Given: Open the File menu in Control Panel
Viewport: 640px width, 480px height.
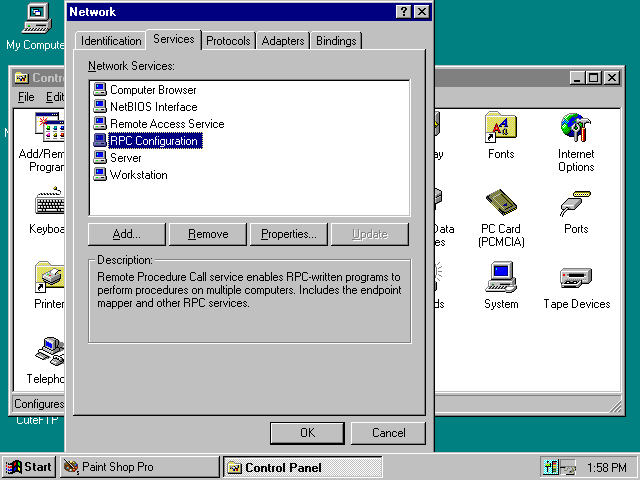Looking at the screenshot, I should [x=26, y=97].
